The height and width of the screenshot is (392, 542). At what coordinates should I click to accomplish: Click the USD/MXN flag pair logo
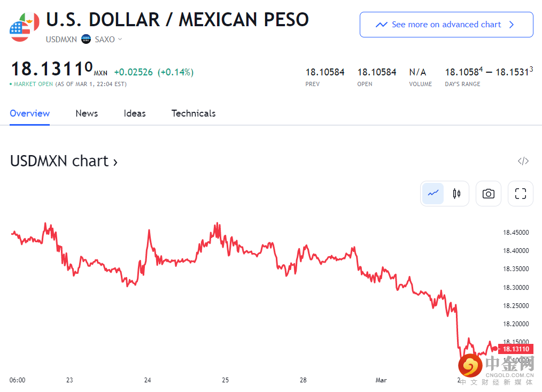[x=24, y=27]
